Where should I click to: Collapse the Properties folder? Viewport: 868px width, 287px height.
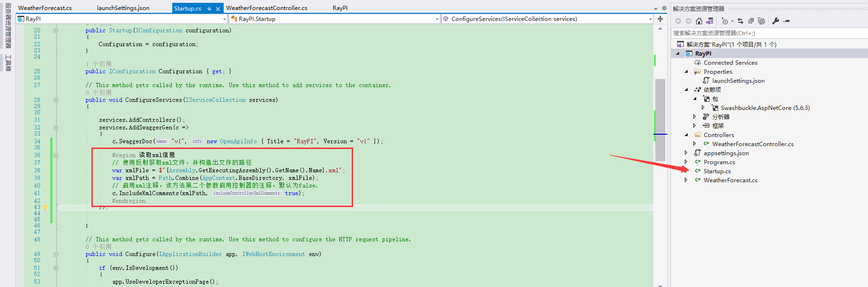point(686,71)
